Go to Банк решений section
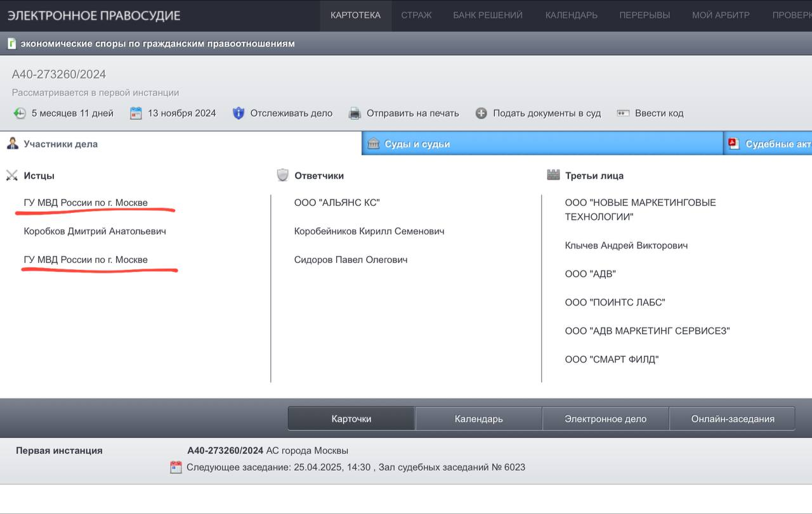 pyautogui.click(x=488, y=15)
